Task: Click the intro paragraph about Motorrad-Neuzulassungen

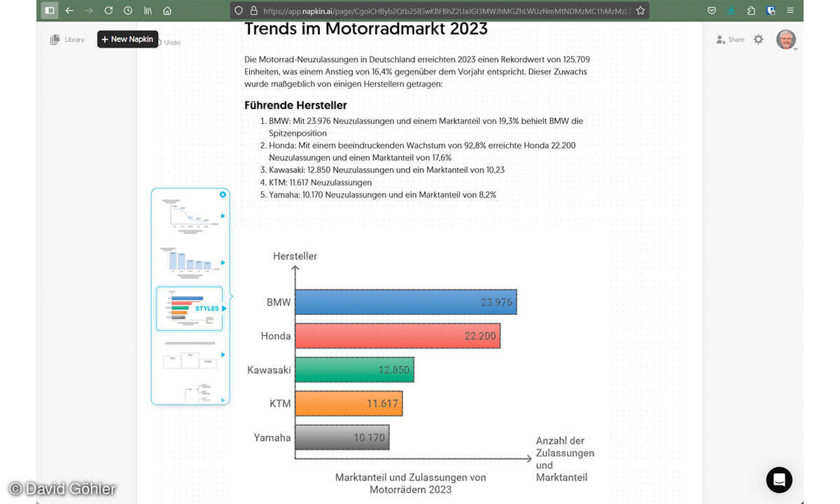Action: tap(417, 72)
